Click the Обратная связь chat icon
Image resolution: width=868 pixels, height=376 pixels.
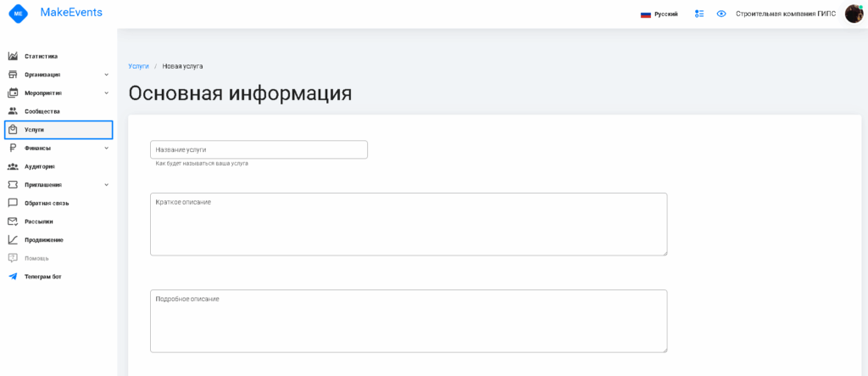(x=13, y=203)
